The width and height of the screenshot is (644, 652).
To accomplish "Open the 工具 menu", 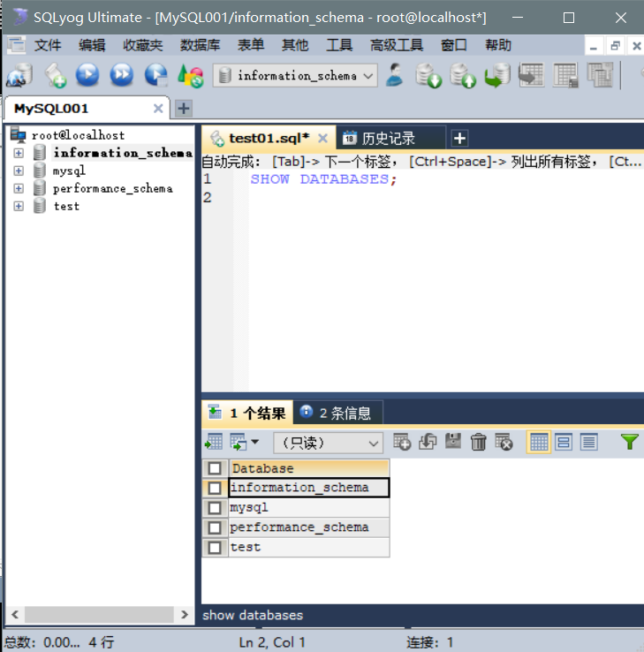I will tap(339, 45).
